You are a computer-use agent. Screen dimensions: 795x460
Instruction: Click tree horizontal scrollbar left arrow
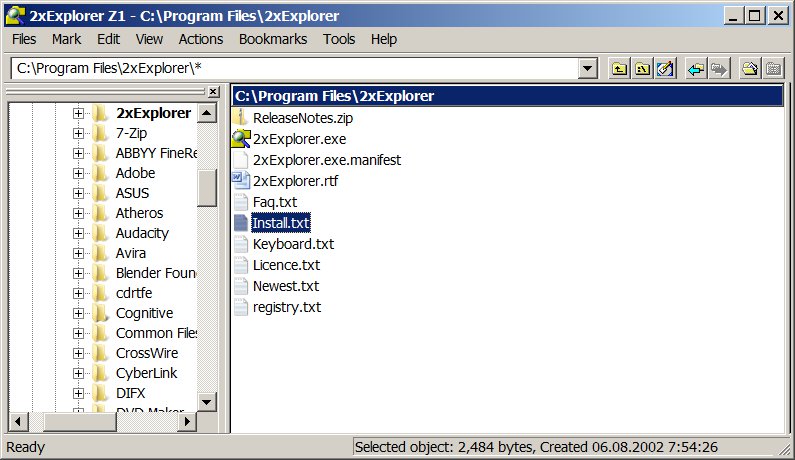pos(18,421)
